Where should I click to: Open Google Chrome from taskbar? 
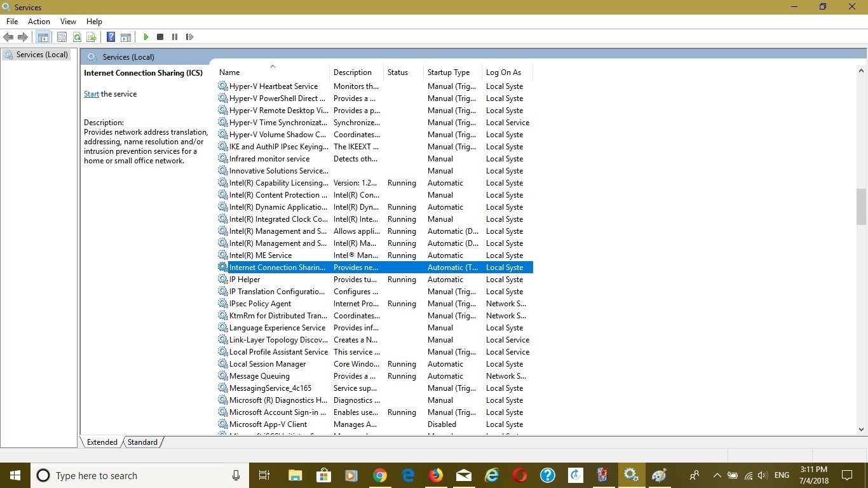coord(380,475)
